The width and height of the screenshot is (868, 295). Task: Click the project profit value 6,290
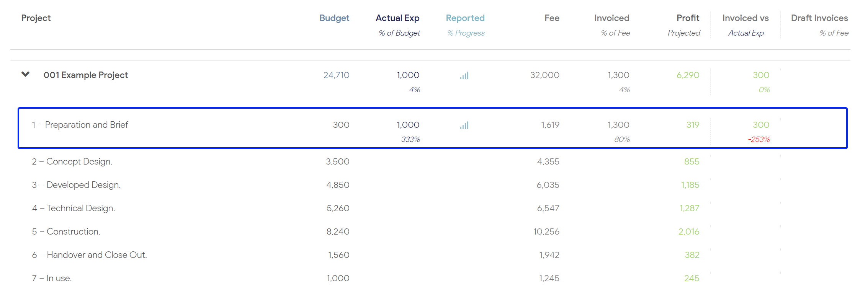click(x=688, y=75)
